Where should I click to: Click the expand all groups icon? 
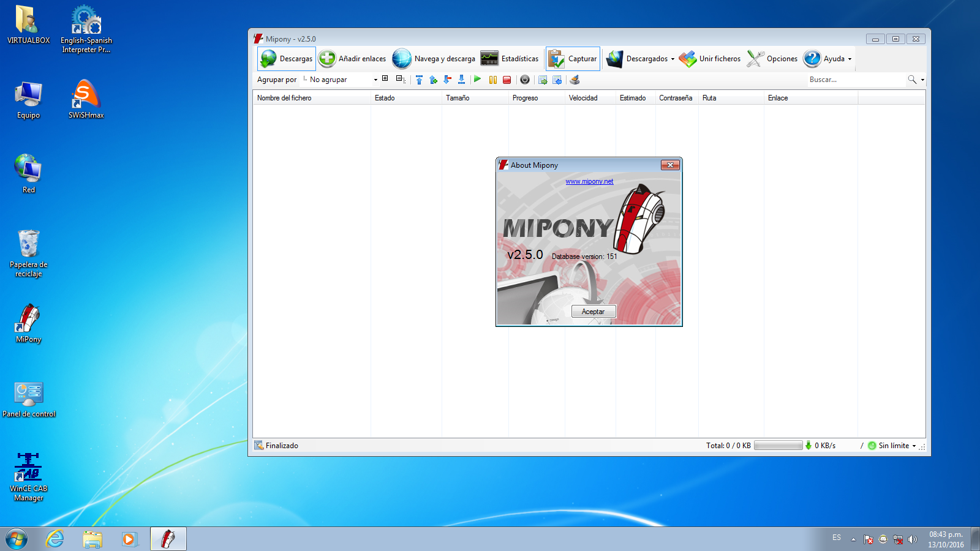385,78
